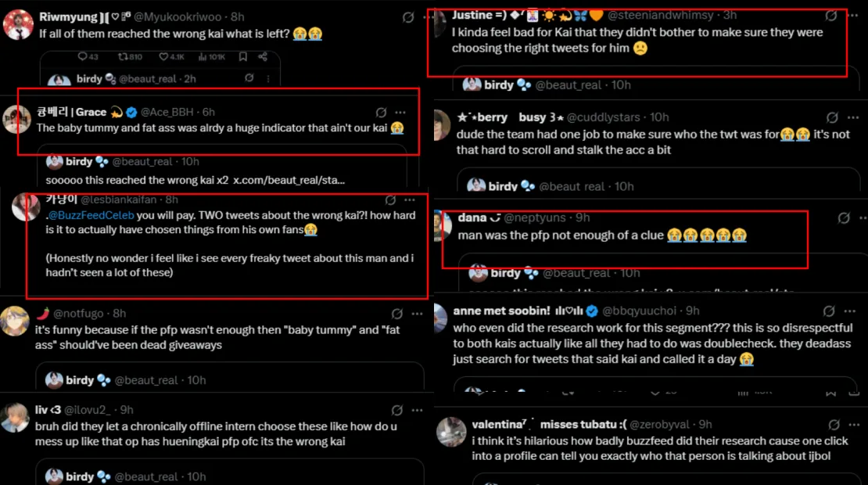Click the Grok icon on Grace's tweet
The height and width of the screenshot is (485, 868).
pyautogui.click(x=382, y=113)
